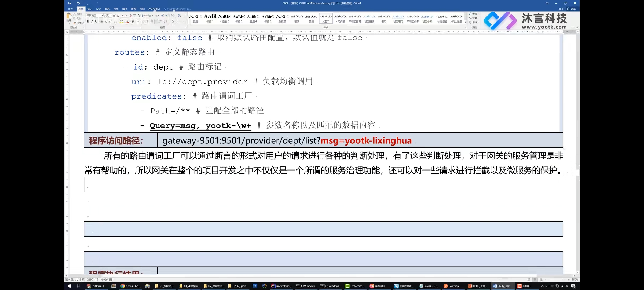The width and height of the screenshot is (644, 290).
Task: Open the font color dropdown arrow
Action: pyautogui.click(x=130, y=21)
